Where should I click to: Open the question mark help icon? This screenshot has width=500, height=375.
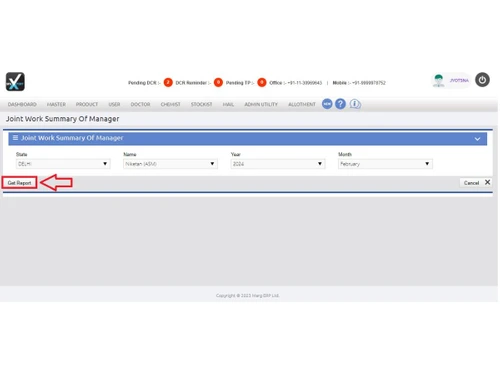pos(340,104)
